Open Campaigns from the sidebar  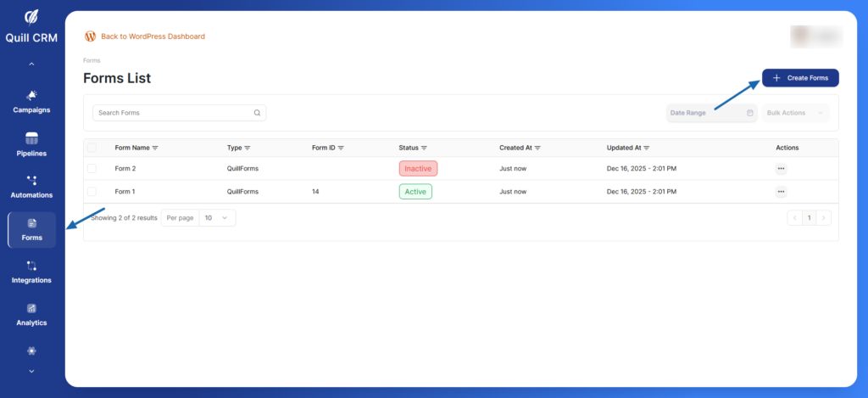click(x=31, y=101)
